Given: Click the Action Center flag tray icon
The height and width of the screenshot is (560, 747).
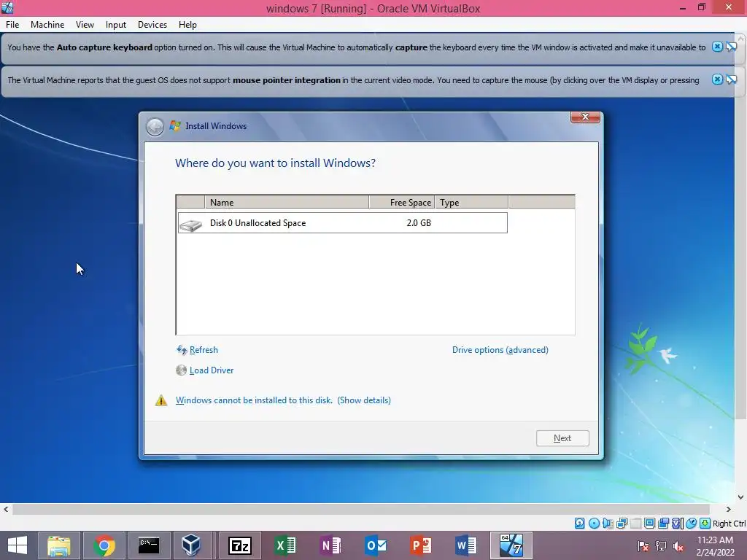Looking at the screenshot, I should pyautogui.click(x=643, y=546).
